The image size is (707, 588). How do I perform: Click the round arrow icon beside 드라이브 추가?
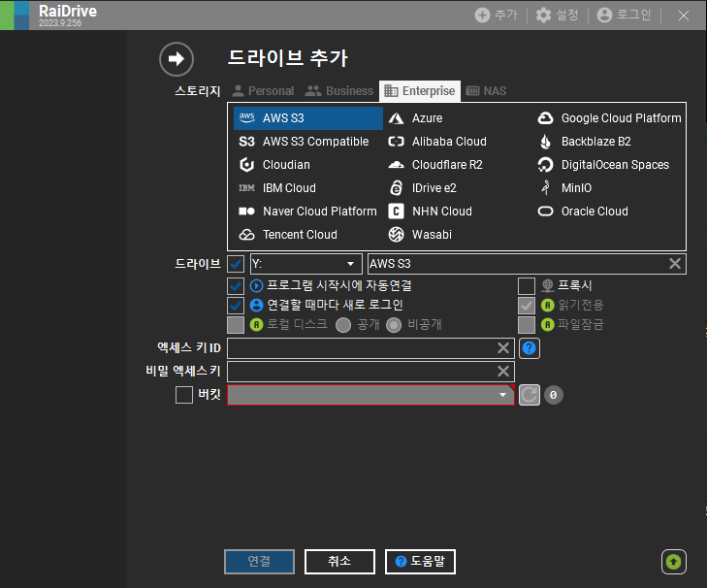(x=177, y=59)
